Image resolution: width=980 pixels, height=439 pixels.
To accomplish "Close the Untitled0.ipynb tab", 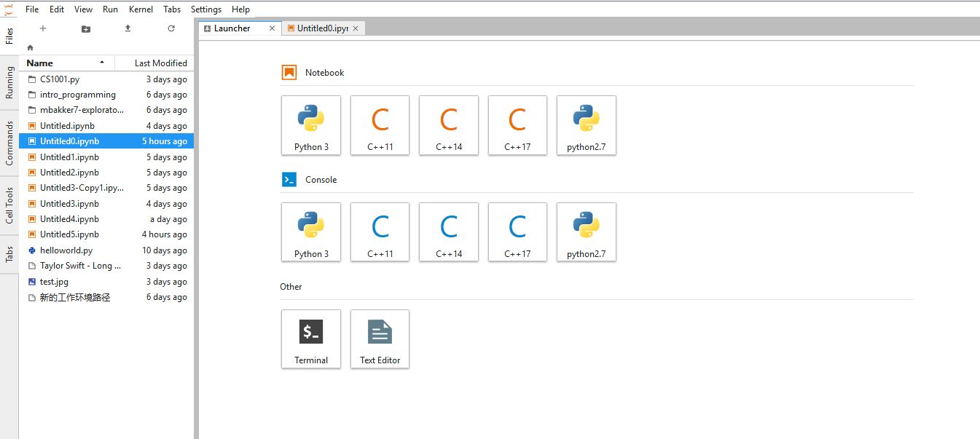I will pyautogui.click(x=356, y=28).
